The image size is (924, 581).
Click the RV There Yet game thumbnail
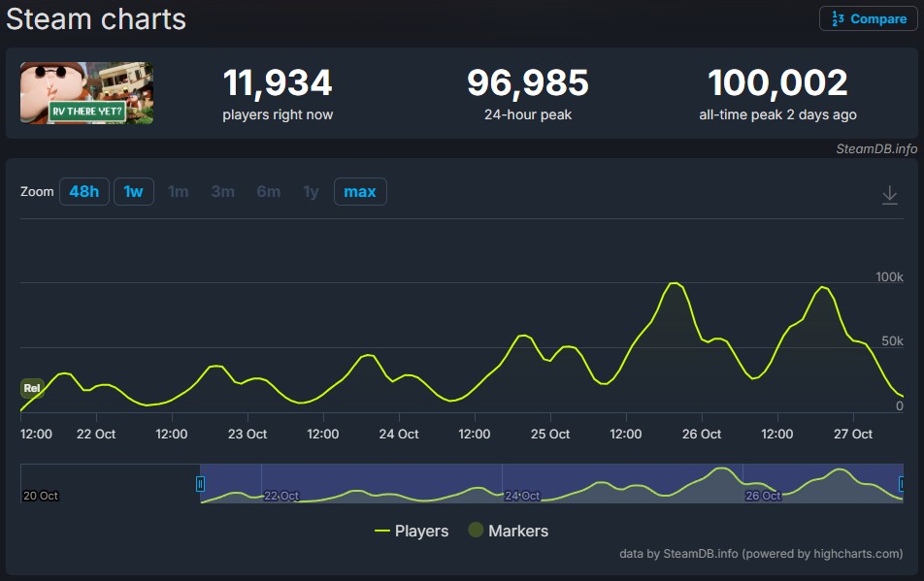[87, 93]
